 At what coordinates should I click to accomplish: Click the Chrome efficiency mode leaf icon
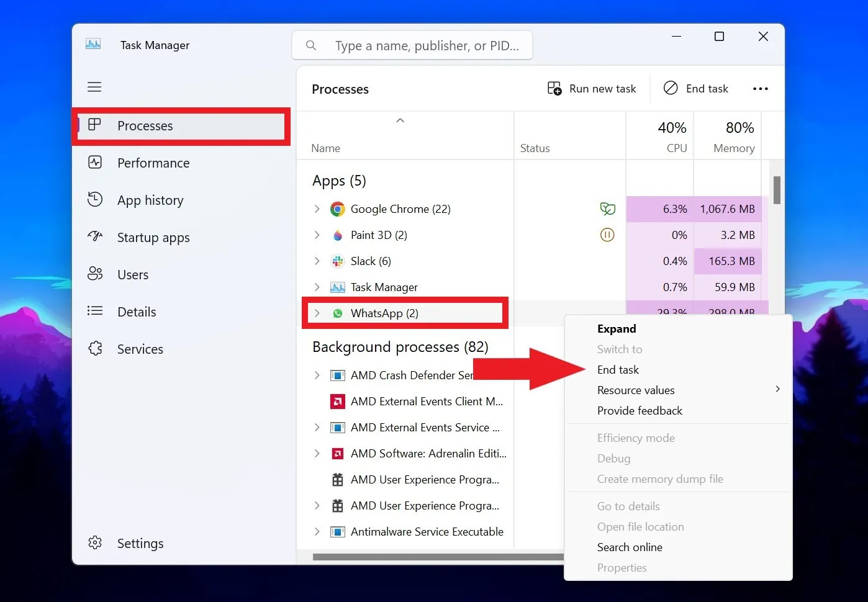click(608, 209)
